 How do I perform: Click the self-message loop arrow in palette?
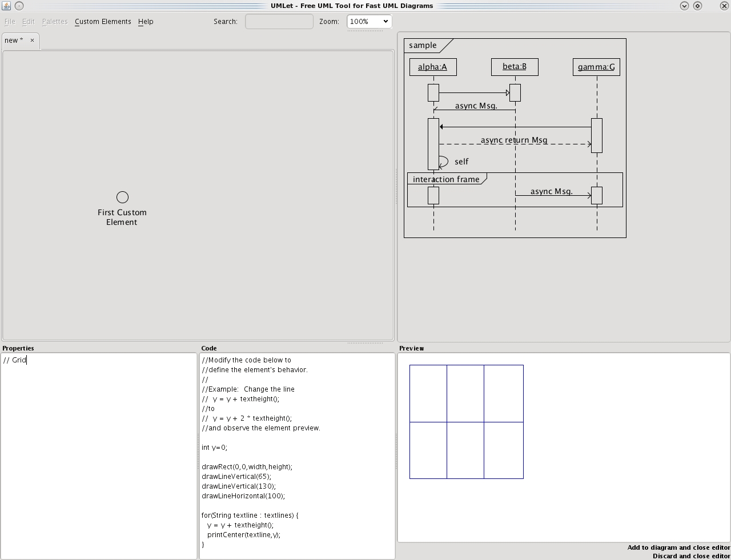click(443, 162)
